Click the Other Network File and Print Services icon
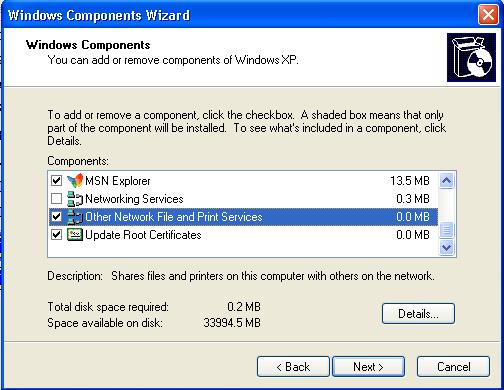Viewport: 504px width, 390px height. (x=75, y=217)
